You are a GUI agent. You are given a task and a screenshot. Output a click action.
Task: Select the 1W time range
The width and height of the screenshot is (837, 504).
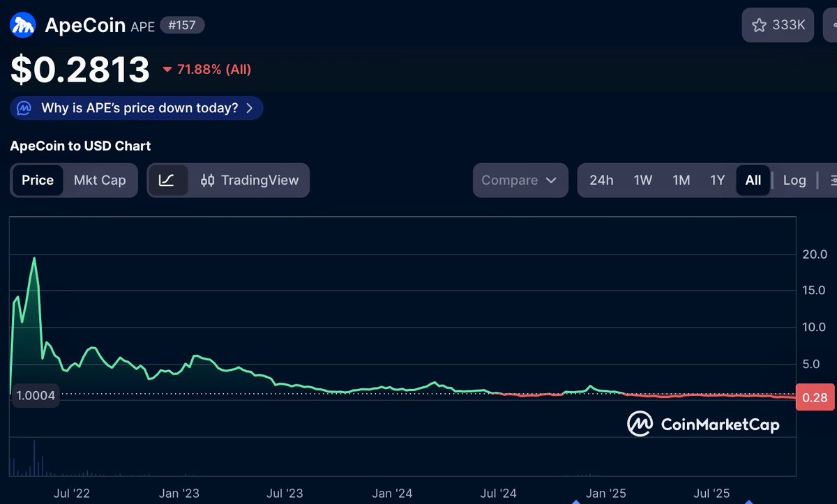tap(643, 180)
